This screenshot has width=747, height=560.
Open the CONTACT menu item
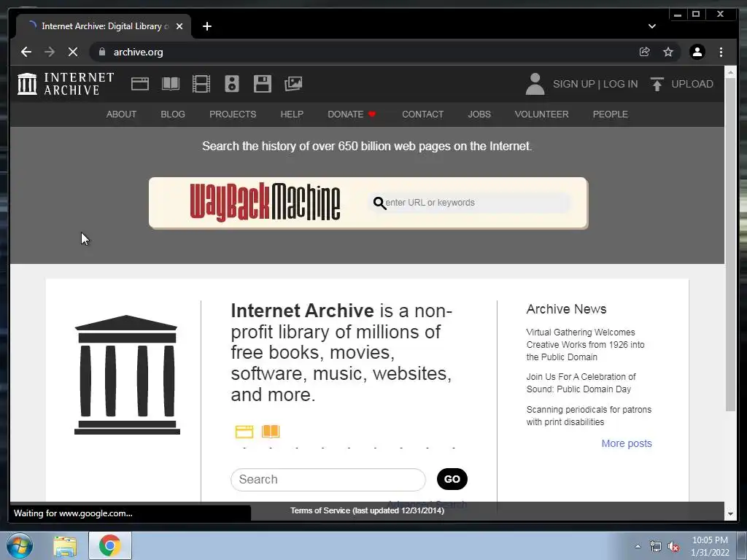pyautogui.click(x=422, y=114)
